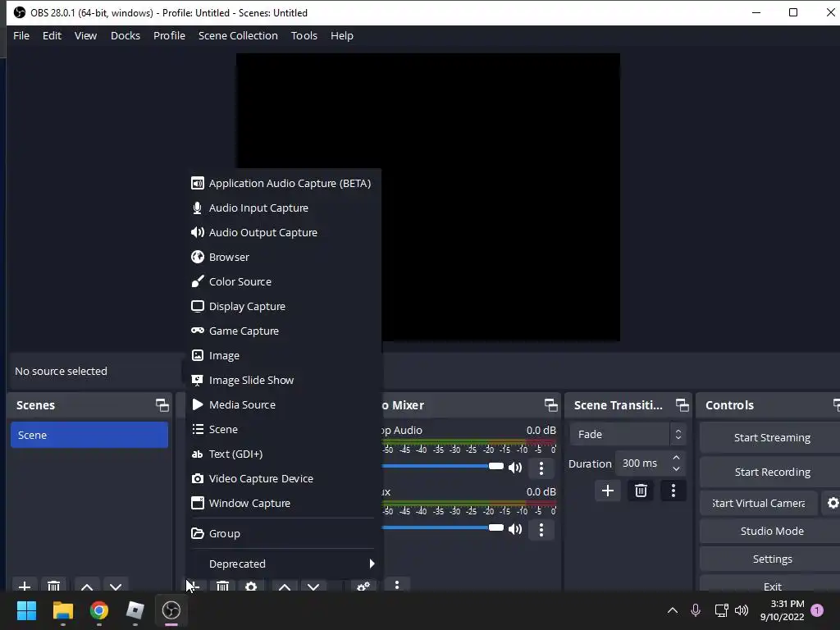Select the Scene item in Scenes list
The height and width of the screenshot is (630, 840).
tap(89, 435)
